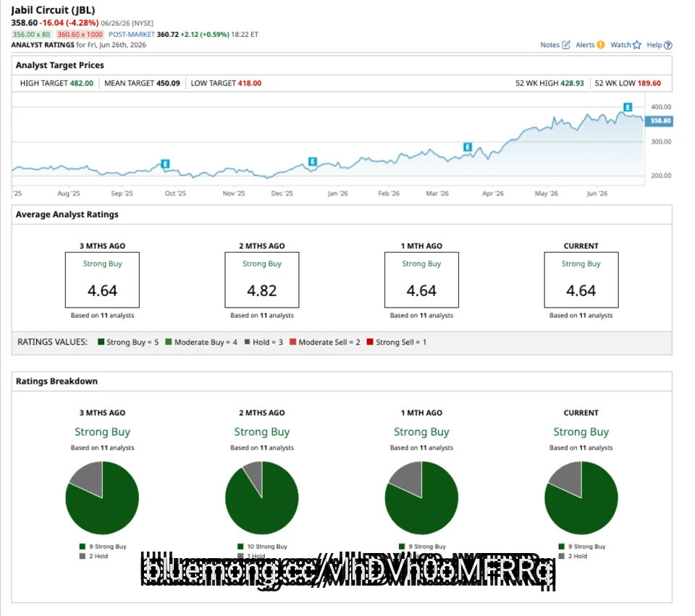Click the 300.00 y-axis label
The image size is (695, 616).
point(661,142)
